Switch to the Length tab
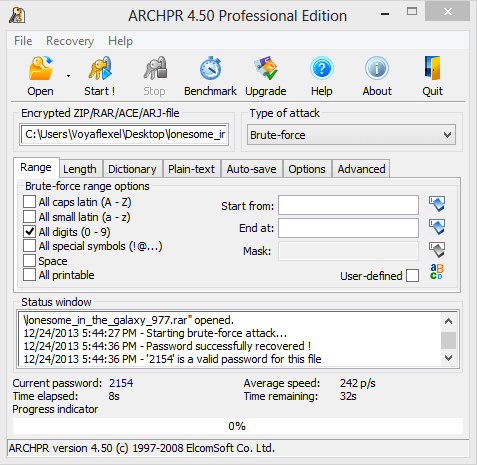This screenshot has width=477, height=465. 80,169
